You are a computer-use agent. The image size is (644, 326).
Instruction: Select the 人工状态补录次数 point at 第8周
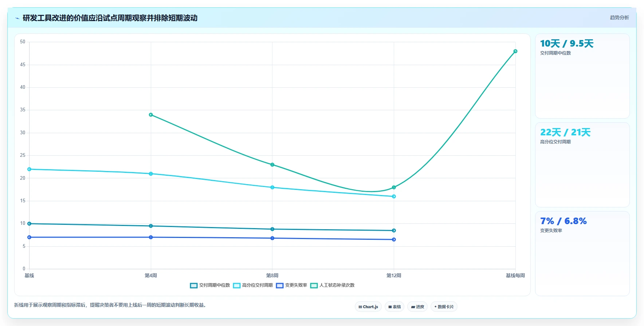click(x=272, y=165)
